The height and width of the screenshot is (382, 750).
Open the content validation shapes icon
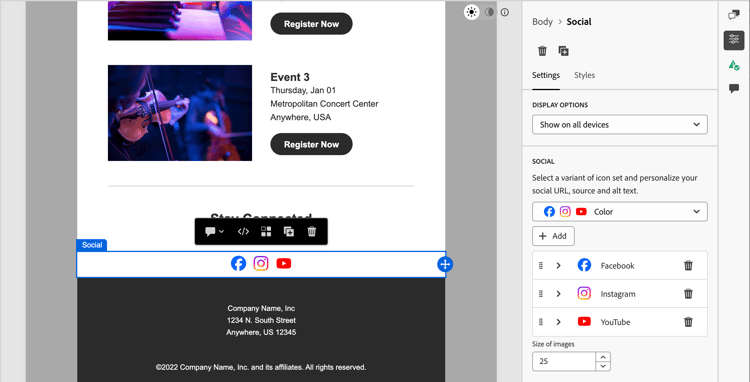pyautogui.click(x=734, y=65)
